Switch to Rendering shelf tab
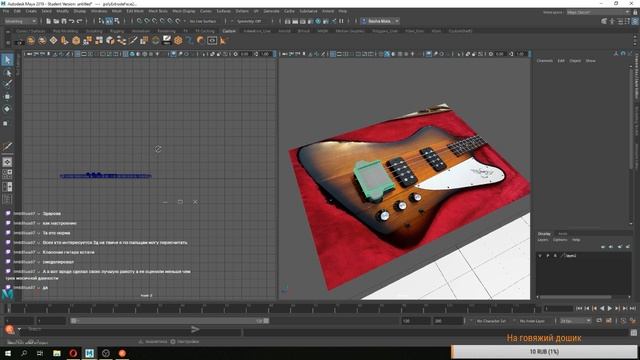The height and width of the screenshot is (360, 640). (167, 31)
